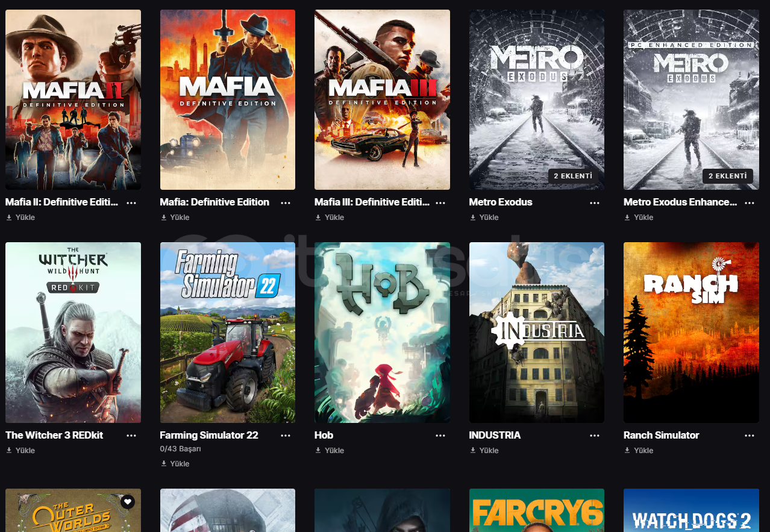The image size is (770, 532).
Task: Click the INDUSTRIA cover art
Action: click(537, 333)
